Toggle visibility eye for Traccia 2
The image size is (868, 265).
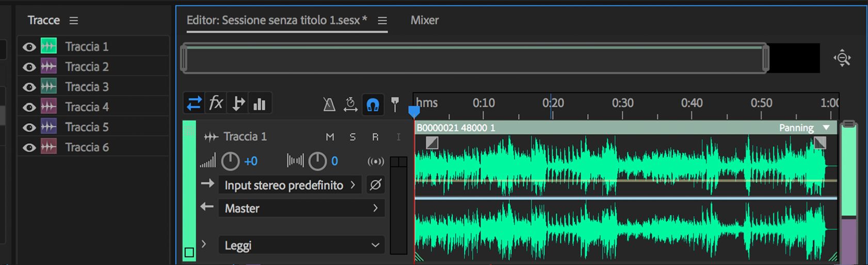[29, 67]
